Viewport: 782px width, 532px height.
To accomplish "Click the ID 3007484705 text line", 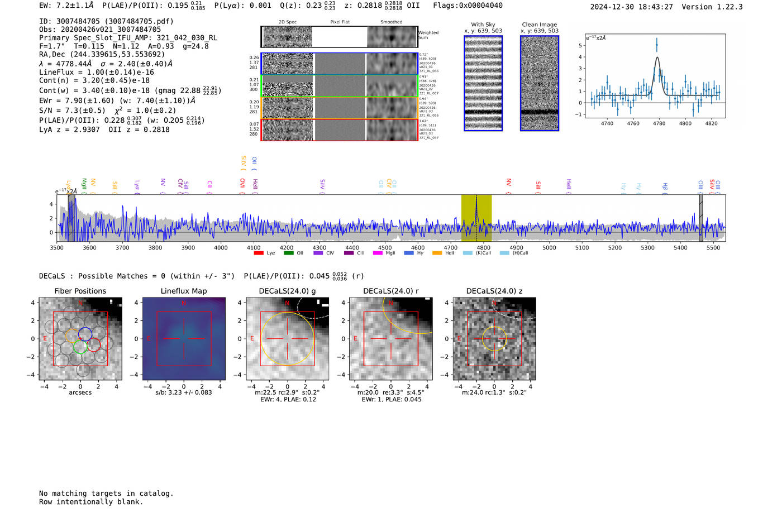I will tap(106, 21).
